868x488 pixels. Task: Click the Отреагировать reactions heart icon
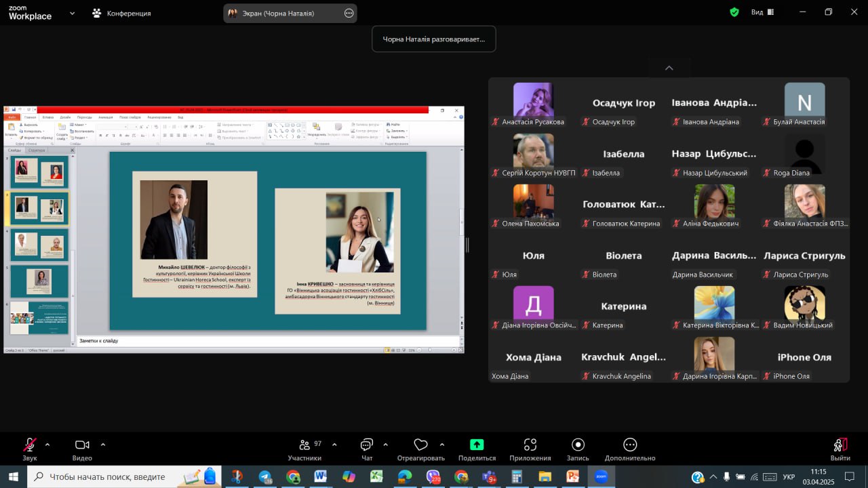pyautogui.click(x=420, y=445)
